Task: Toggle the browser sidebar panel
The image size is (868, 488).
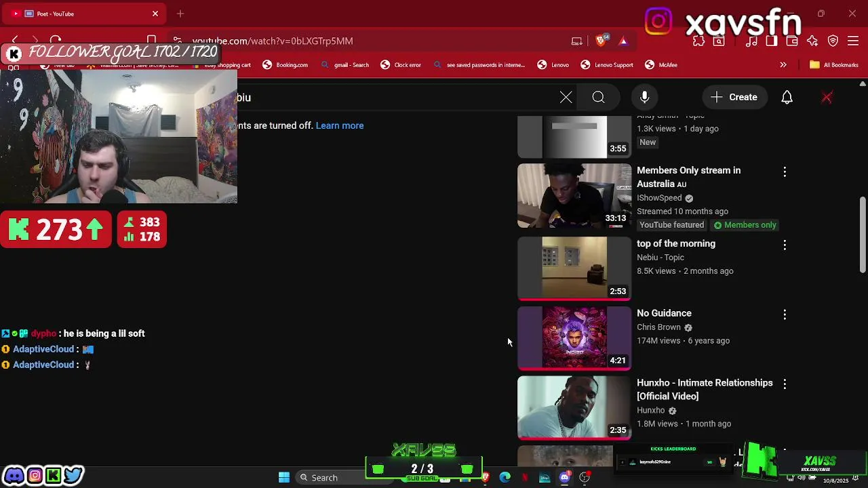Action: click(x=771, y=41)
